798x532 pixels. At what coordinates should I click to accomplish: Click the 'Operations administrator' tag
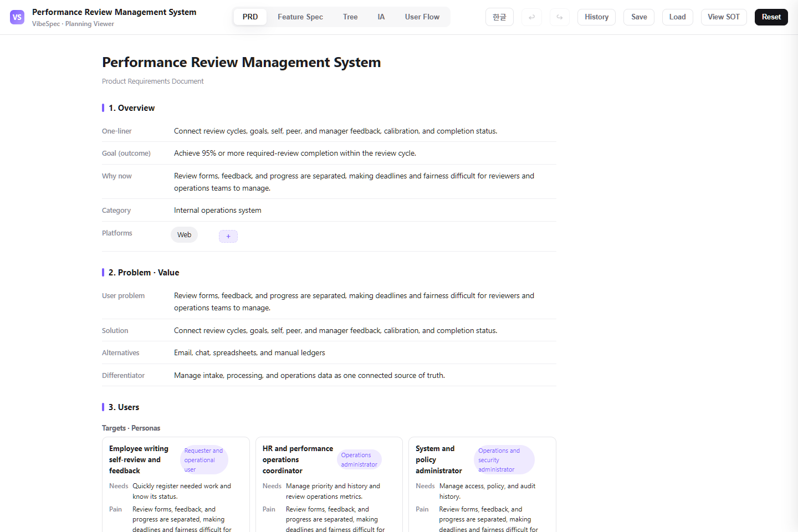point(359,460)
